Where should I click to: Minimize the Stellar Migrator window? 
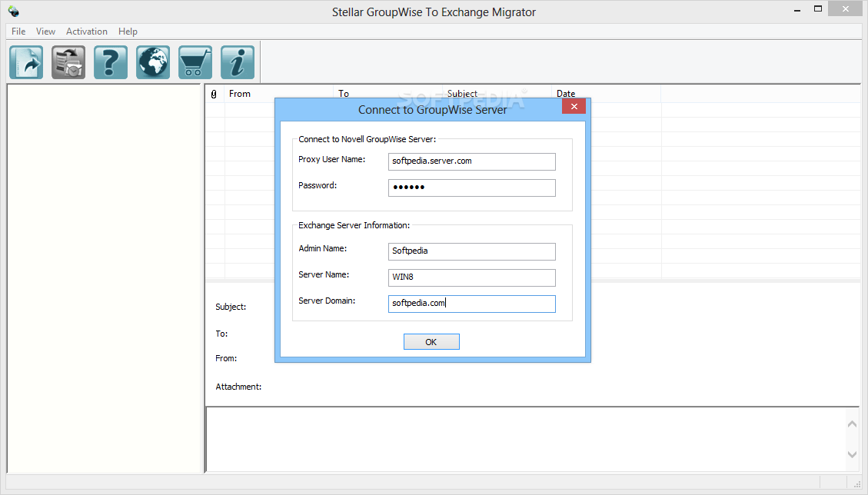pos(797,10)
